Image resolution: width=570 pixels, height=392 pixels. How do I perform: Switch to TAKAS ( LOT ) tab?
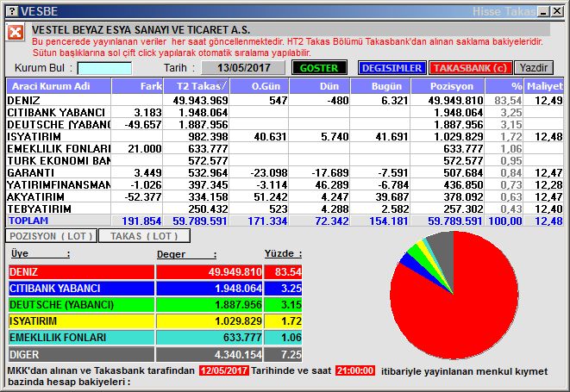coord(144,236)
